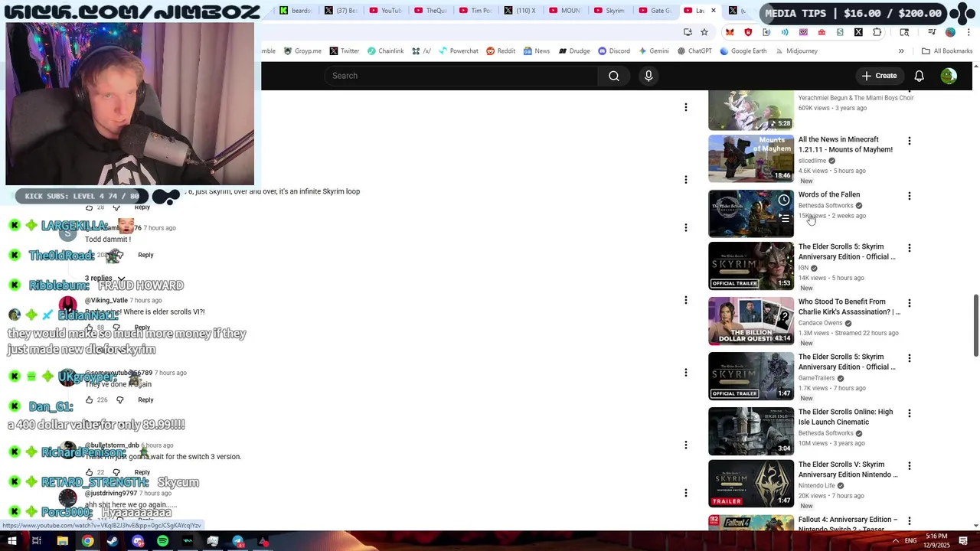Add Words of the Fallen to Watch Later
Viewport: 980px width, 551px height.
[784, 201]
